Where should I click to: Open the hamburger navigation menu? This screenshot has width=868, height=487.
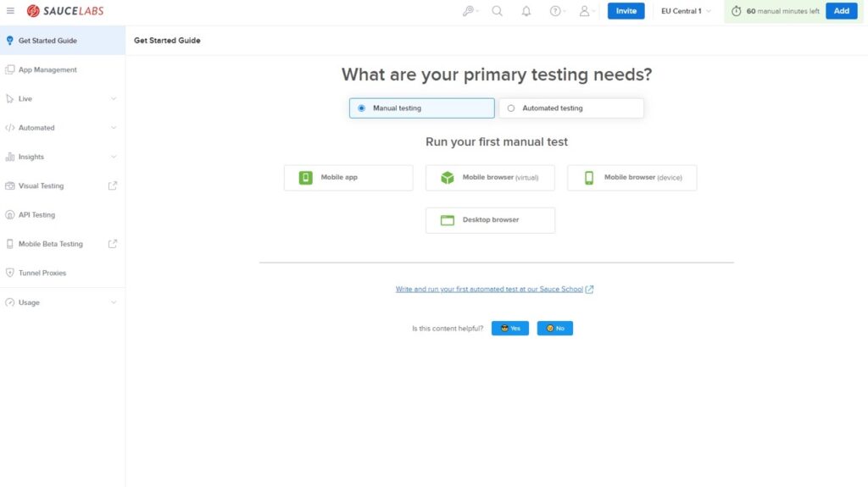(x=10, y=11)
